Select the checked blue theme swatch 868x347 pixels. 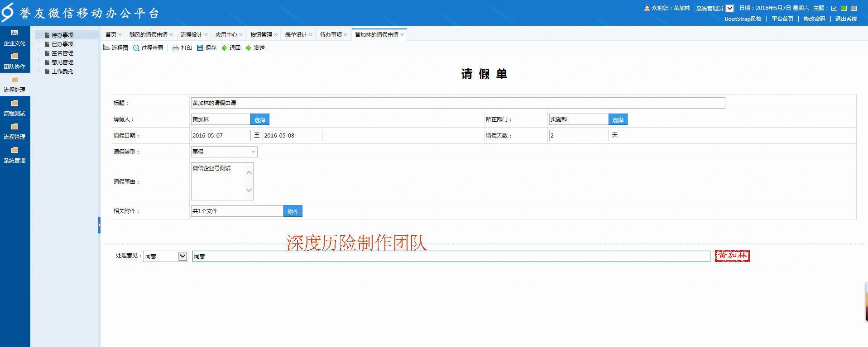point(834,8)
